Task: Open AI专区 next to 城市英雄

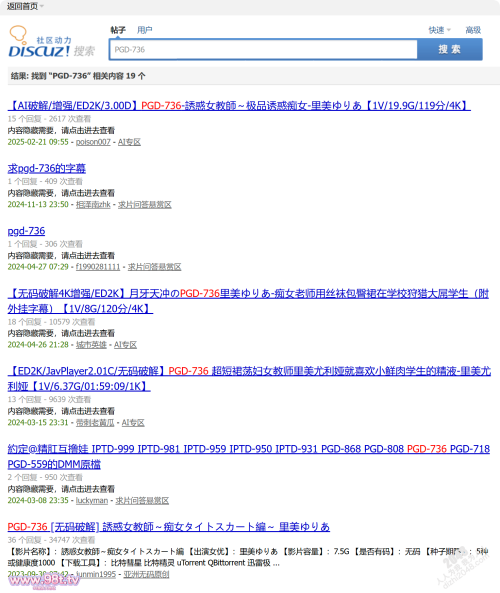Action: click(x=125, y=345)
